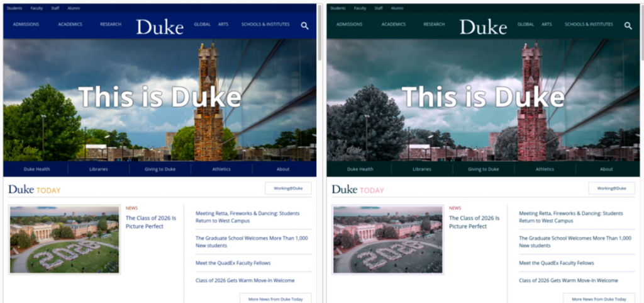Select Academics in the blue navigation
The height and width of the screenshot is (303, 644).
coord(70,25)
